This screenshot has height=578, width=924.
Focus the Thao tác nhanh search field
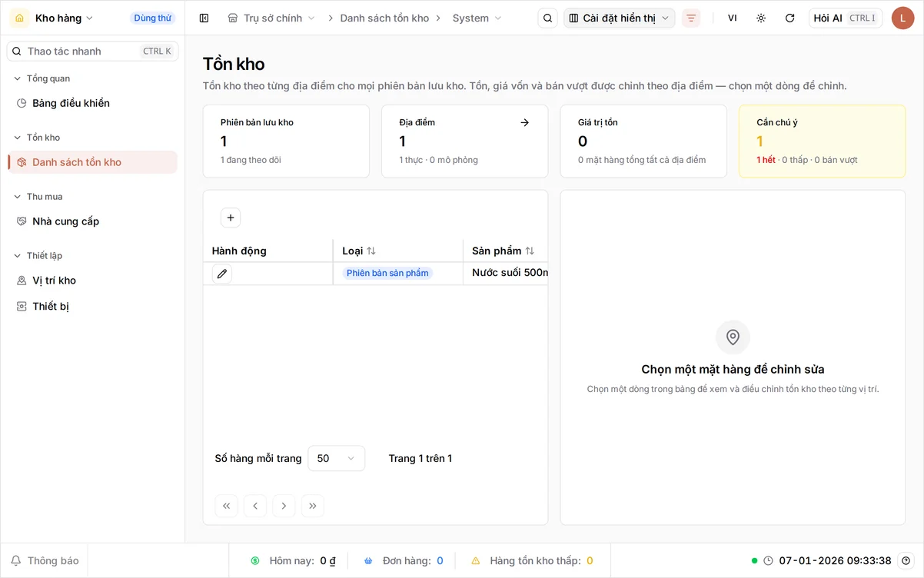[x=92, y=51]
